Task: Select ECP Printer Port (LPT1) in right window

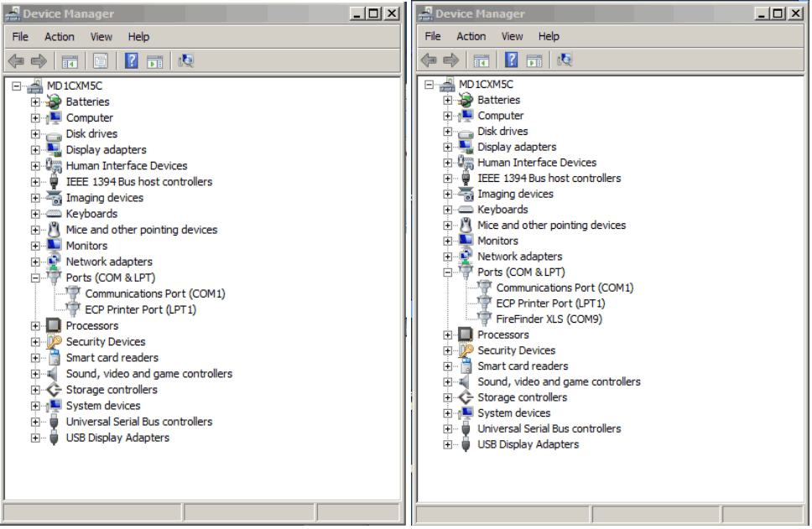Action: [x=550, y=303]
